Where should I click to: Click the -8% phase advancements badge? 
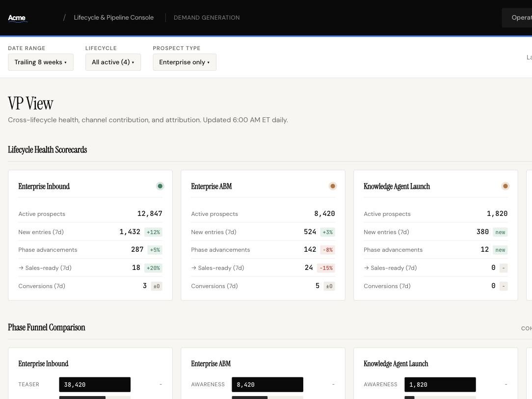tap(328, 250)
